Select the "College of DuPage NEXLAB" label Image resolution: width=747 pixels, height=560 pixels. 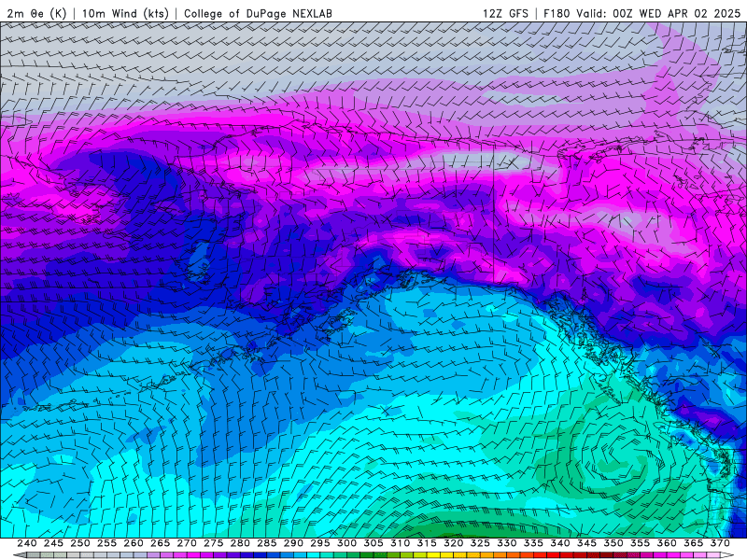coord(258,13)
